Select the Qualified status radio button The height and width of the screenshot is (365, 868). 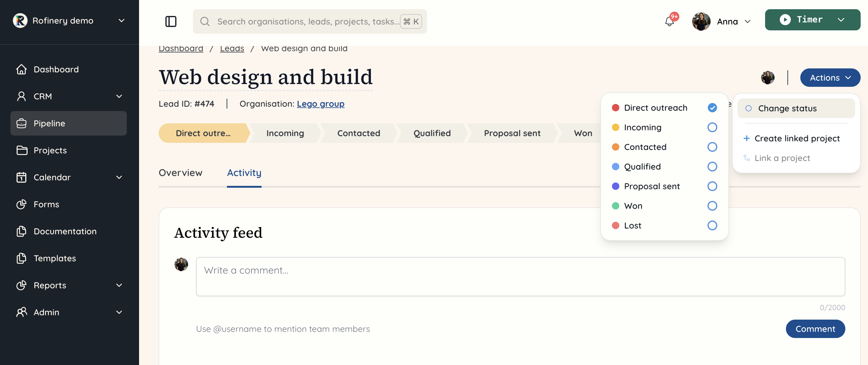pos(712,167)
